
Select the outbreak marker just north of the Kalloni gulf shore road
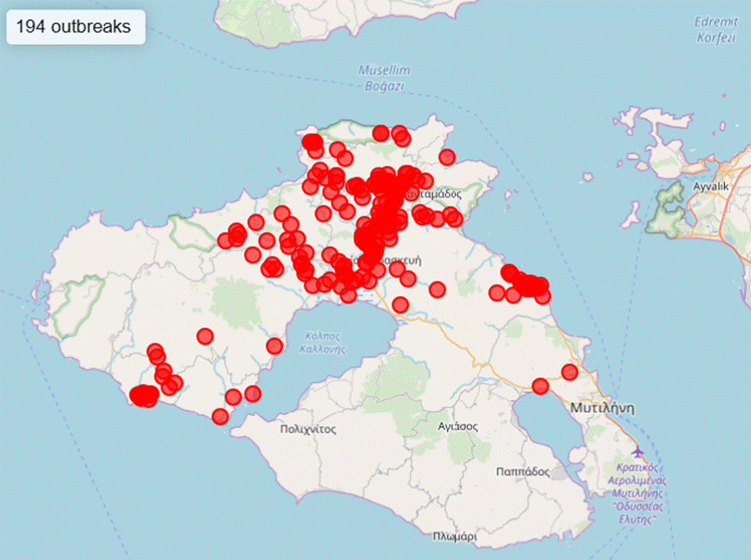pos(400,304)
